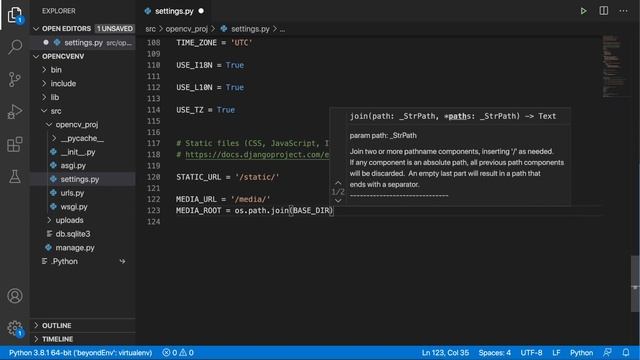The height and width of the screenshot is (360, 640).
Task: Click src in the breadcrumb
Action: (150, 29)
